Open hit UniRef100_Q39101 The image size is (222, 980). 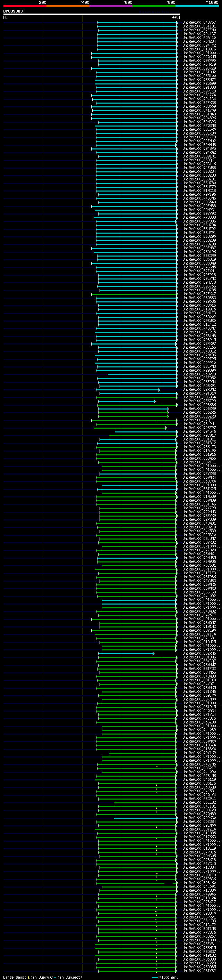[199, 156]
